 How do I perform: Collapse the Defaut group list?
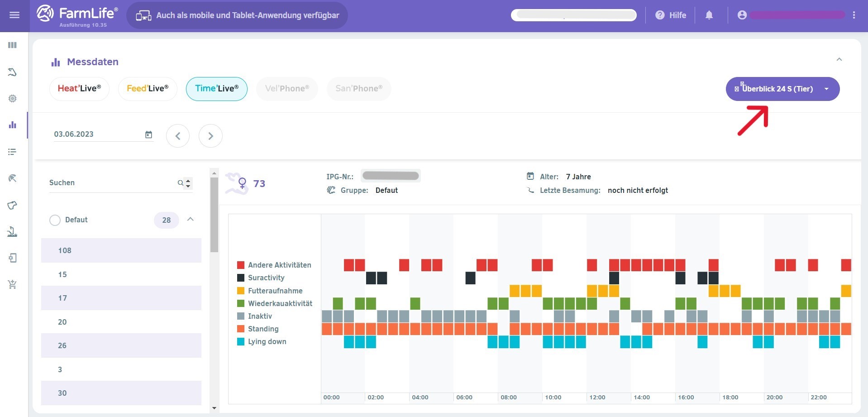[x=191, y=220]
